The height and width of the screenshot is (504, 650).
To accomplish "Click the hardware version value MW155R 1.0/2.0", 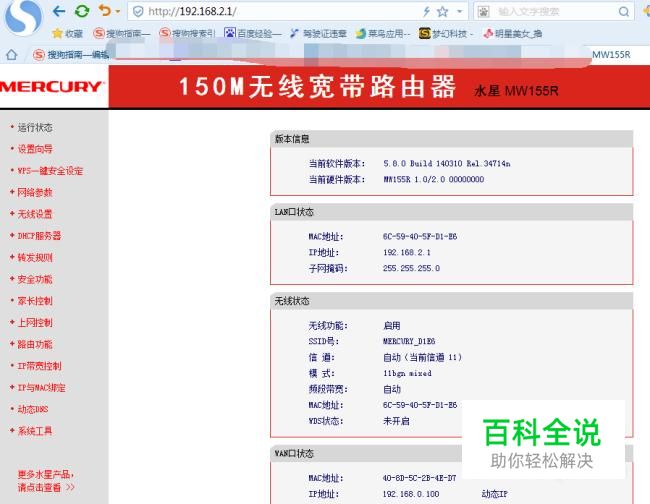I will (x=434, y=179).
